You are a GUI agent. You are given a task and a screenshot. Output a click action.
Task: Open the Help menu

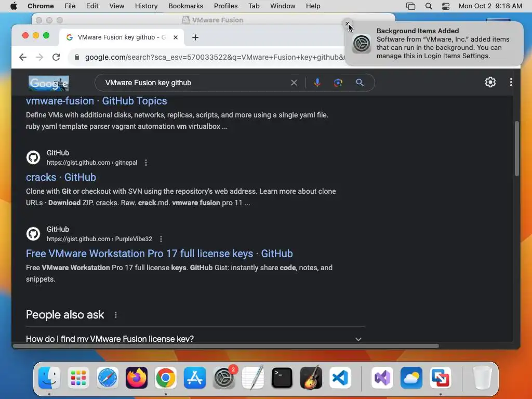pos(313,6)
